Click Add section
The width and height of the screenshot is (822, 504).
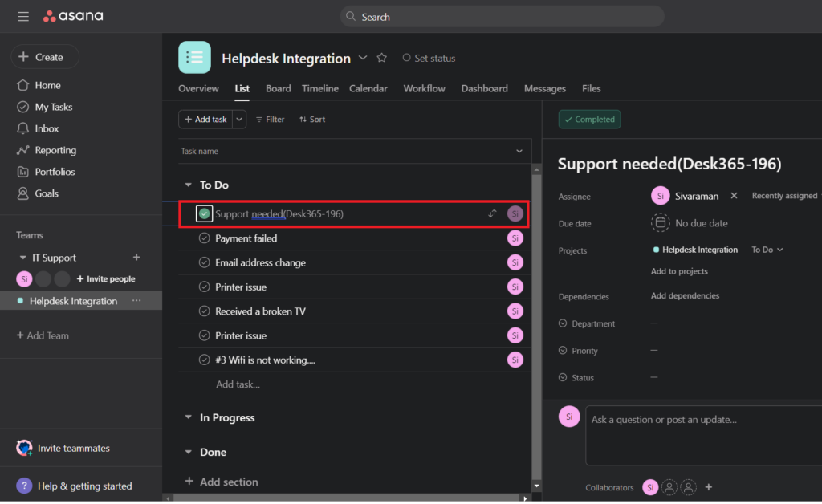[222, 482]
